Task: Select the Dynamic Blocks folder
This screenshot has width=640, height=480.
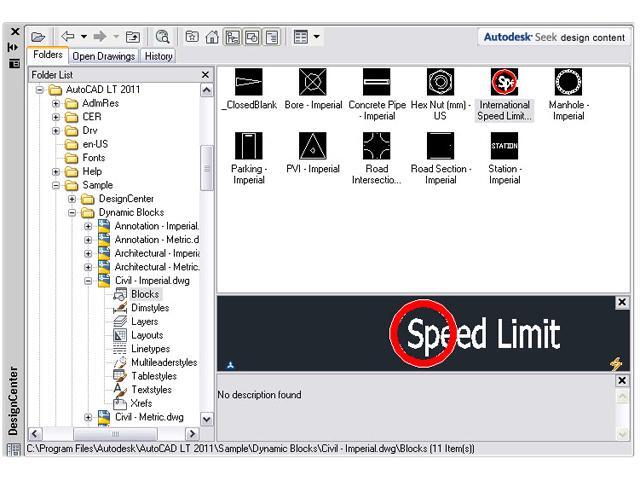Action: point(131,212)
